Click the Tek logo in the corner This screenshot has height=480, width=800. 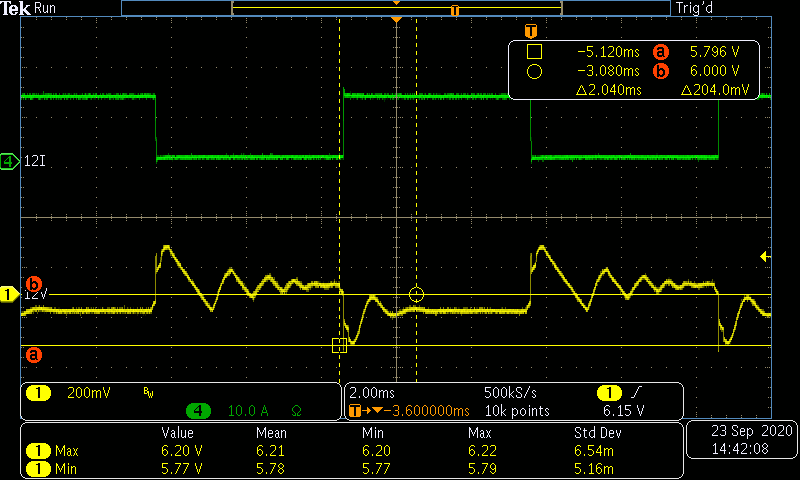pyautogui.click(x=16, y=8)
